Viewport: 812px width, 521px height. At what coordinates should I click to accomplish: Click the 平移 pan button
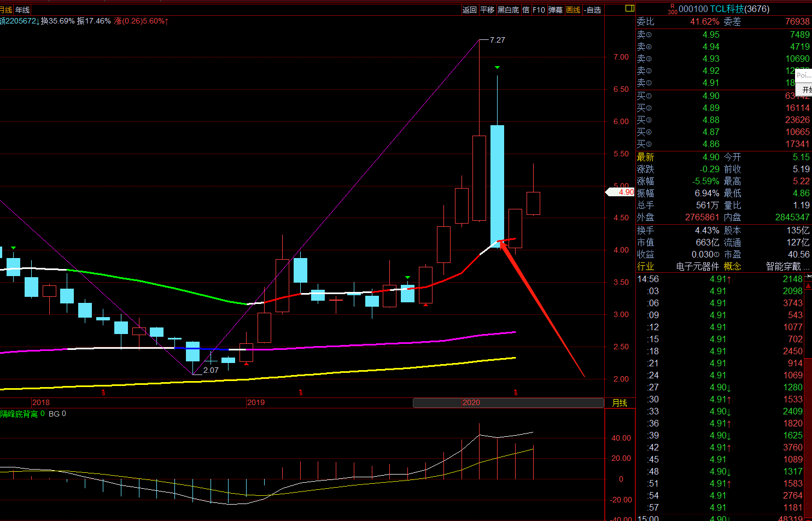coord(487,10)
